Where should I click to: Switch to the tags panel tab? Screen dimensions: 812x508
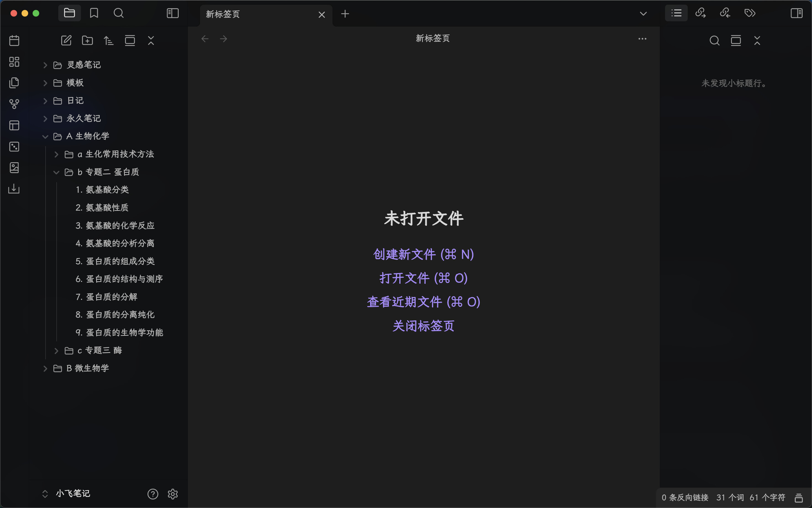coord(750,13)
